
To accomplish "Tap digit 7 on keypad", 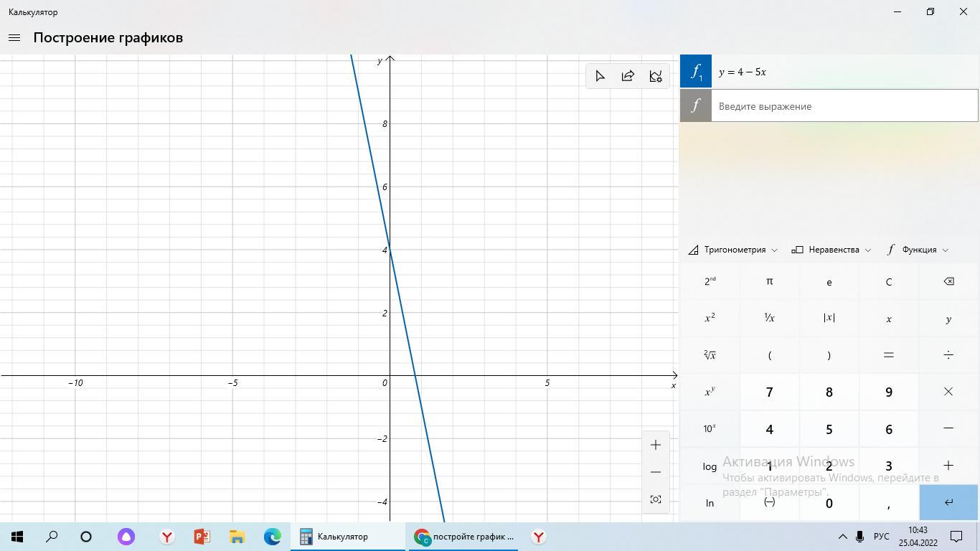I will pyautogui.click(x=769, y=392).
